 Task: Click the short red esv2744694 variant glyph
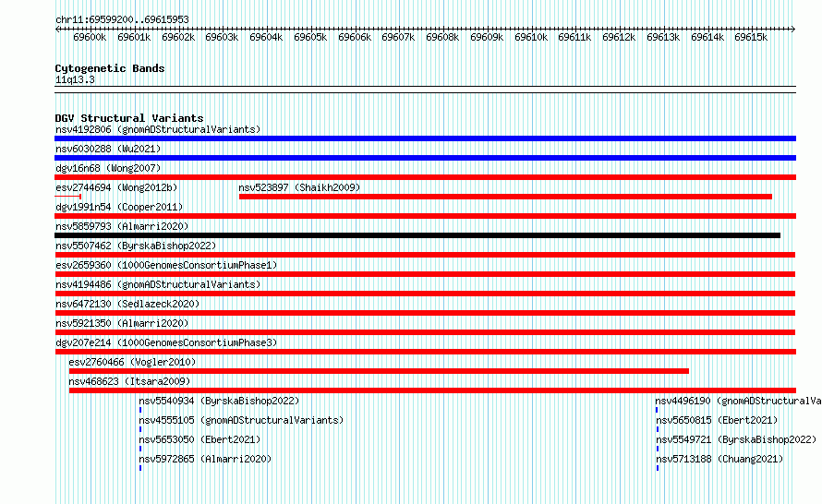tap(67, 197)
